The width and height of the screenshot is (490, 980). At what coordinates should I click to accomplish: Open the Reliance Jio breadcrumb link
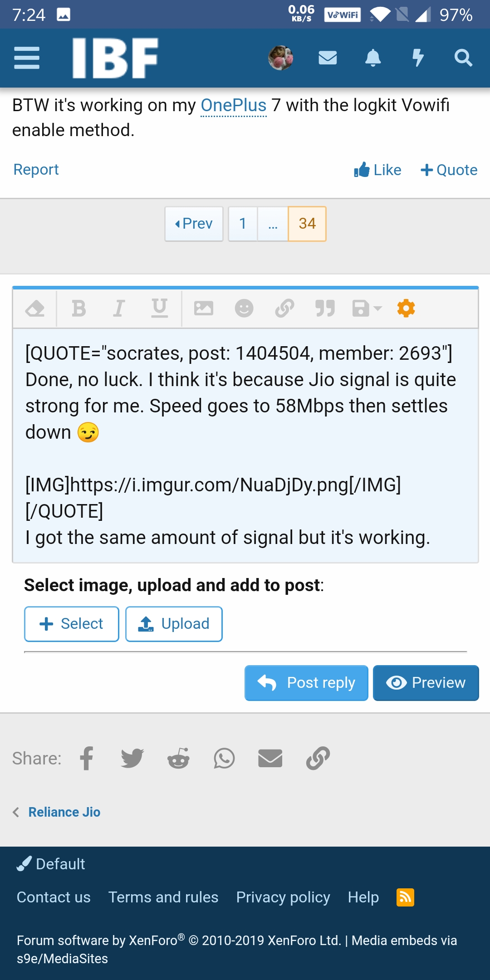click(64, 812)
